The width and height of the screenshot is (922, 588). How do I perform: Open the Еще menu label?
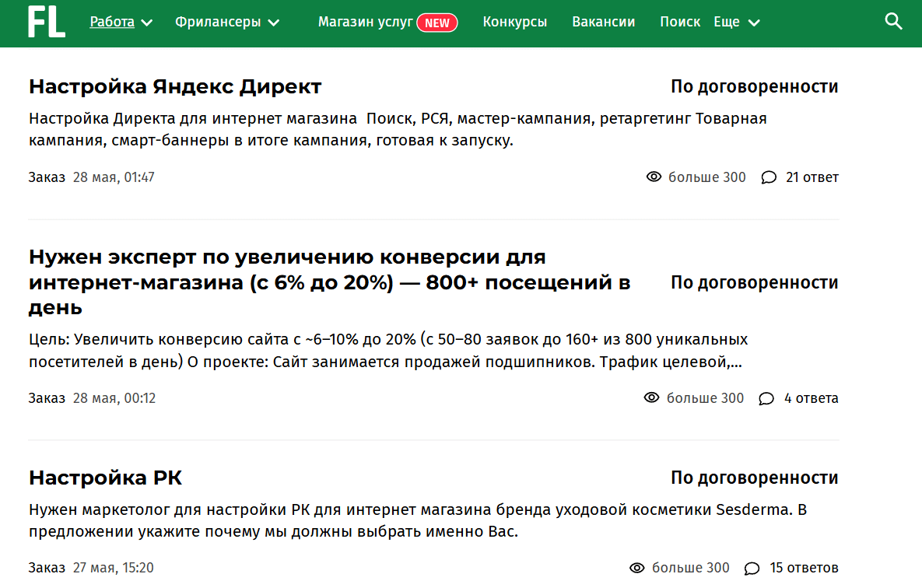point(727,22)
